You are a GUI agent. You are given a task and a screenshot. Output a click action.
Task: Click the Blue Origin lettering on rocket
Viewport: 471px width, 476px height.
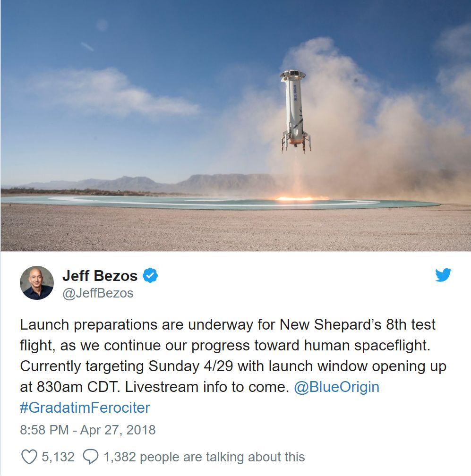click(x=294, y=93)
